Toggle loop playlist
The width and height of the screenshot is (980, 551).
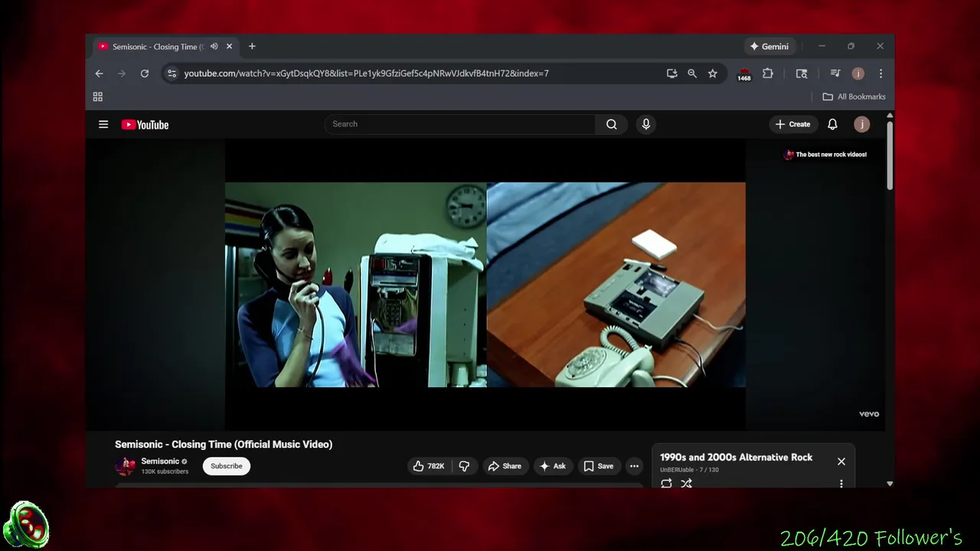click(666, 484)
